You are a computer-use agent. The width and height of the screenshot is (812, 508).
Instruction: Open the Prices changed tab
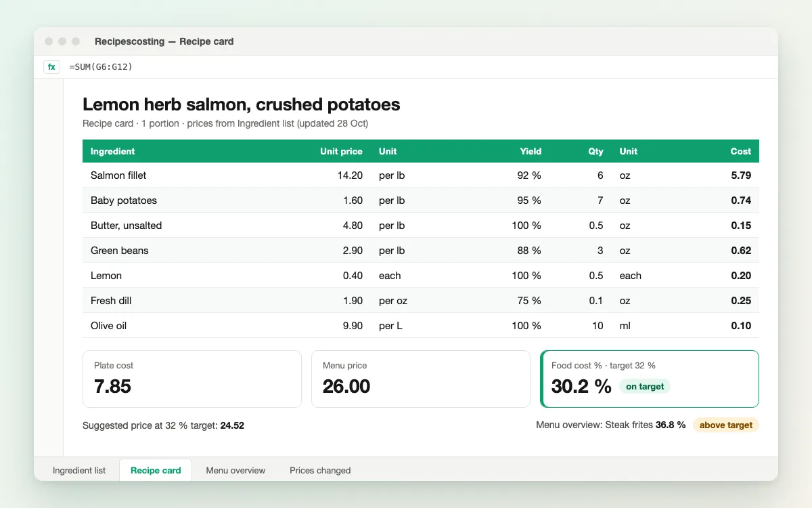(x=320, y=470)
